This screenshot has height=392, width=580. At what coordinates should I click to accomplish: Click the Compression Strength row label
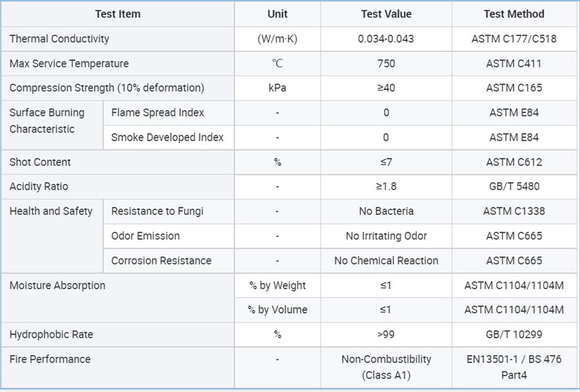pos(107,88)
